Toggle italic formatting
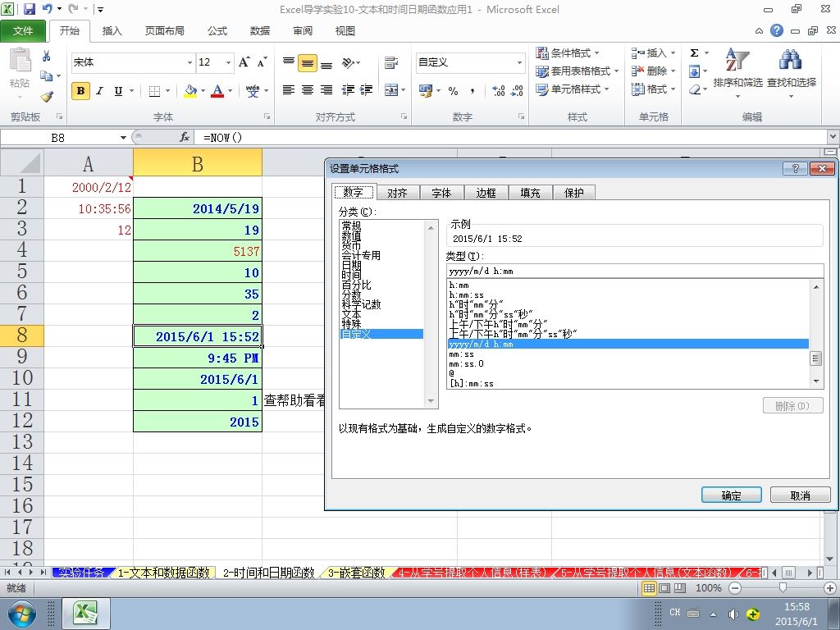This screenshot has height=630, width=840. click(99, 91)
